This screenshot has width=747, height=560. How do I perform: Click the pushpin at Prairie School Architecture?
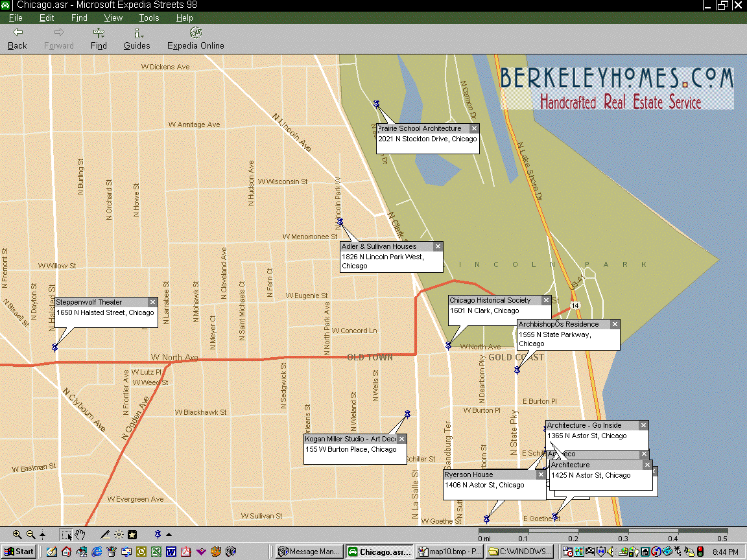376,104
